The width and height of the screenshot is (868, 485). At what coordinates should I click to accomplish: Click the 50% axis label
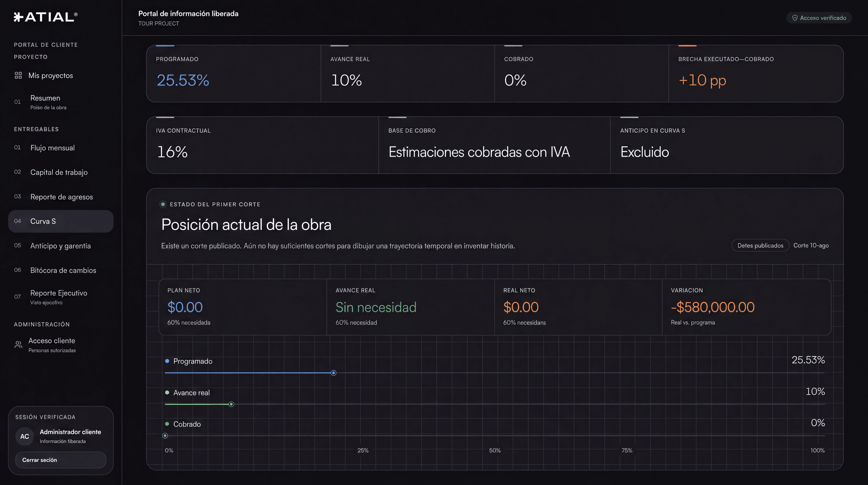coord(495,451)
